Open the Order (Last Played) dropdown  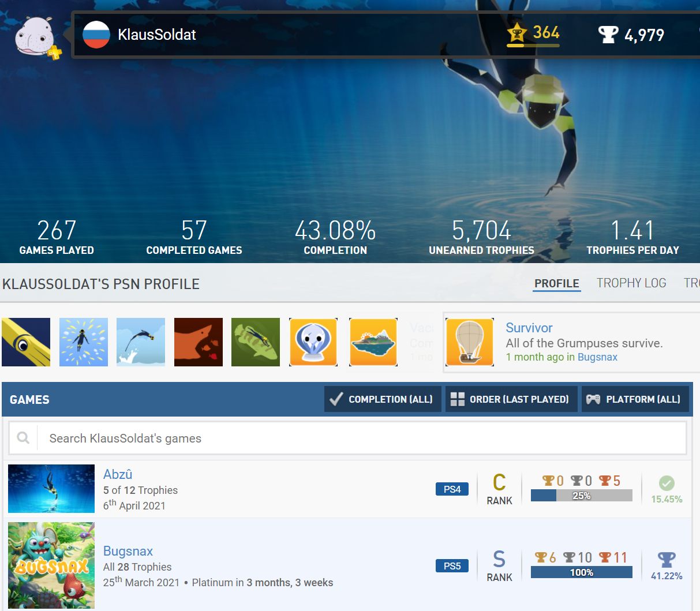click(511, 399)
